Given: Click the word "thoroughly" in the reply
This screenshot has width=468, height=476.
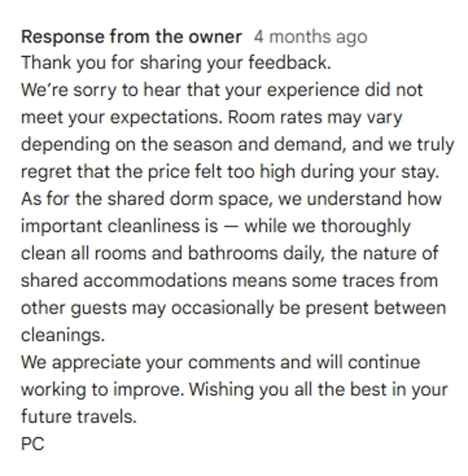Looking at the screenshot, I should pos(366,226).
